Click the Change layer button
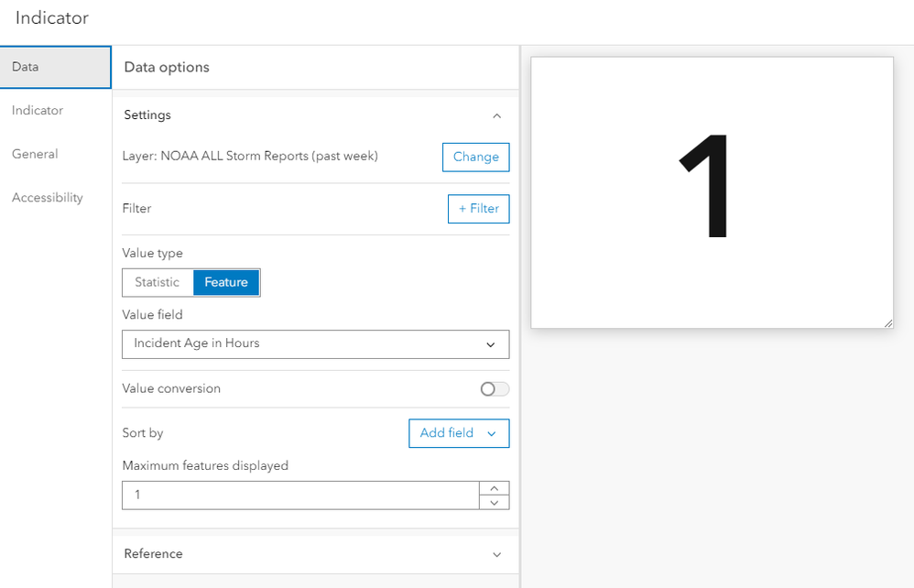Viewport: 914px width, 588px height. pyautogui.click(x=475, y=157)
